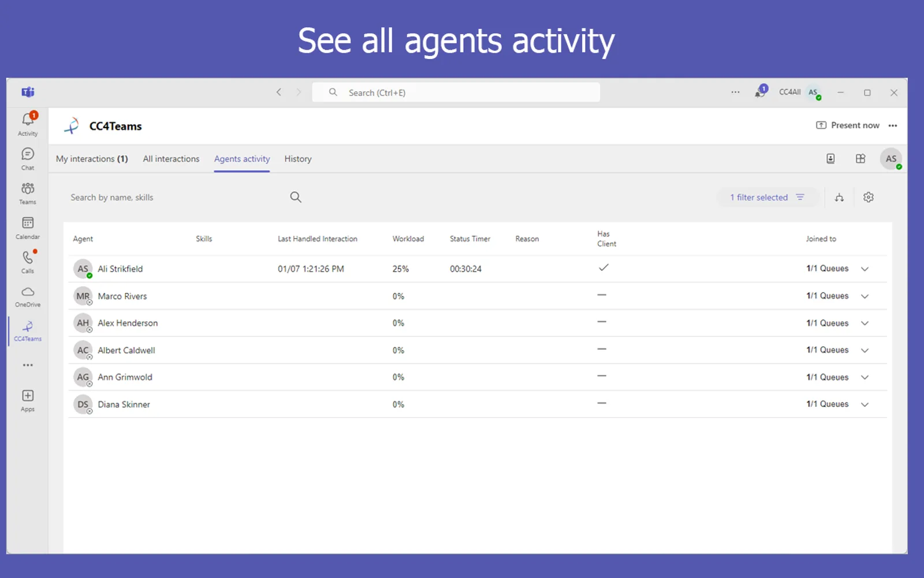The height and width of the screenshot is (578, 924).
Task: Click the Teams search box (Ctrl+E)
Action: tap(456, 92)
